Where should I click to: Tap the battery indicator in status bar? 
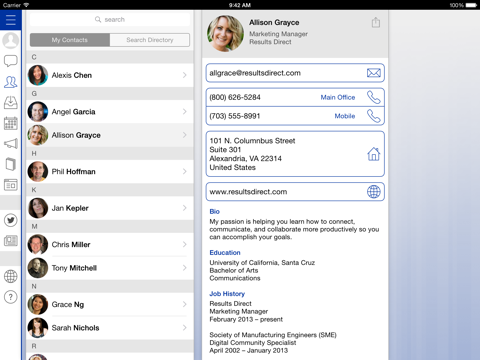pos(471,5)
